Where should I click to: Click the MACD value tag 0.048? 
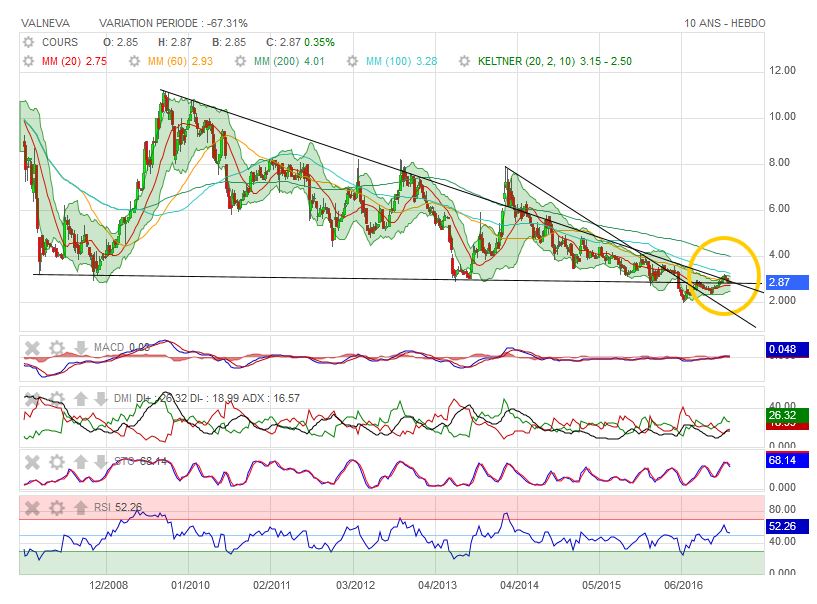[x=787, y=349]
